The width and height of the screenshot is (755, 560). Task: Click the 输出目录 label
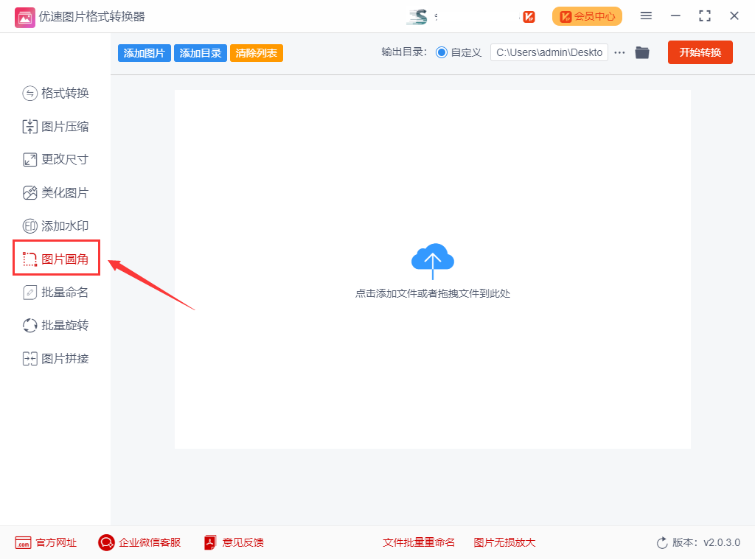(x=404, y=52)
